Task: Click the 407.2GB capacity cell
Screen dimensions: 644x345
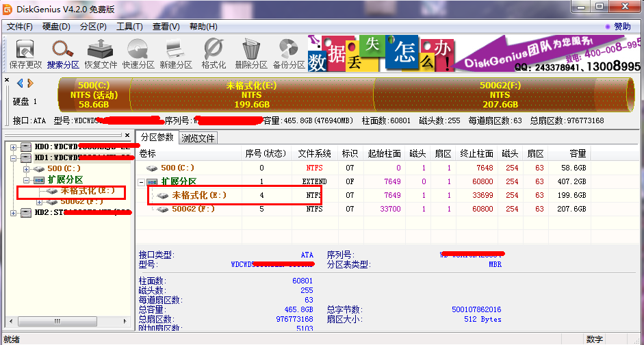Action: (571, 181)
